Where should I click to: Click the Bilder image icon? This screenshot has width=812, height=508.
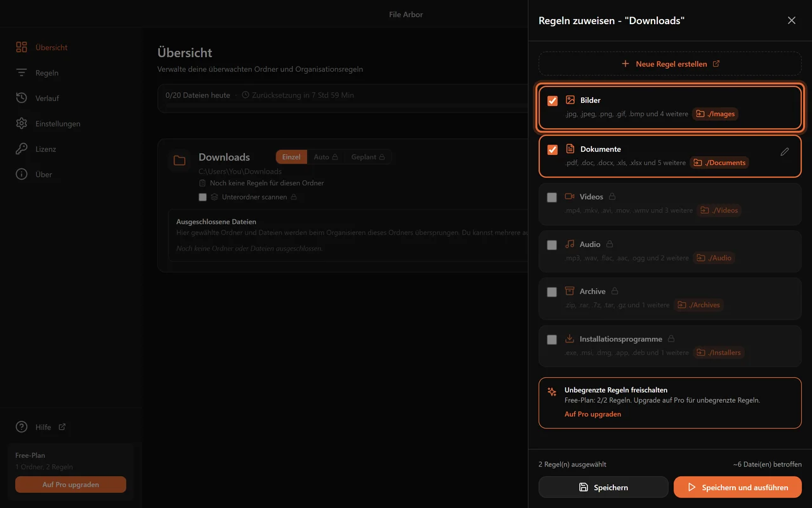(570, 100)
